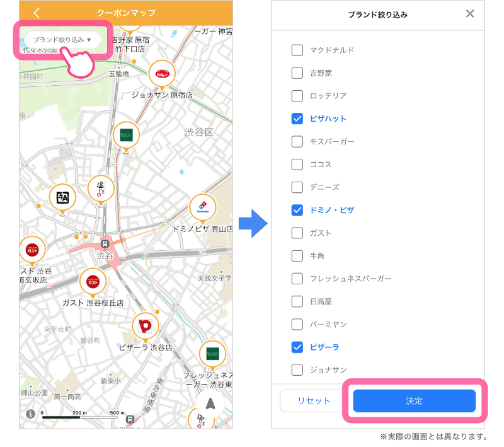This screenshot has height=447, width=504.
Task: Tap the ガスト 渋谷道玄坂店 map pin
Action: (x=32, y=250)
